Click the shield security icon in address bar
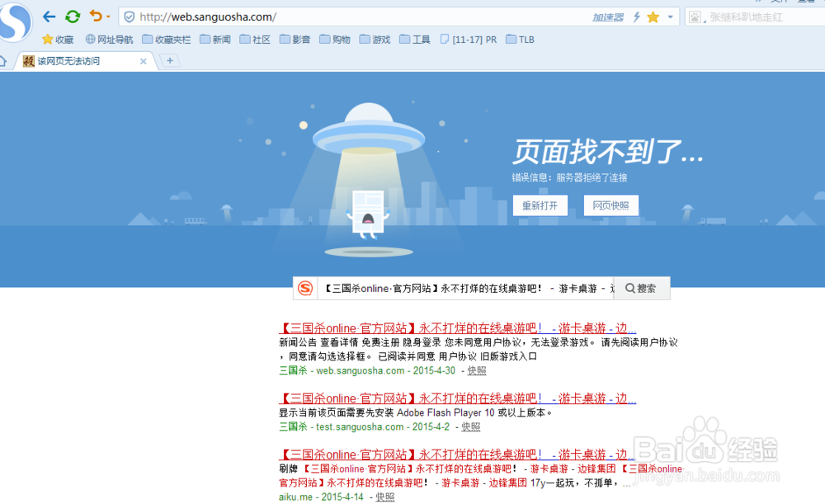This screenshot has height=504, width=825. pos(130,17)
